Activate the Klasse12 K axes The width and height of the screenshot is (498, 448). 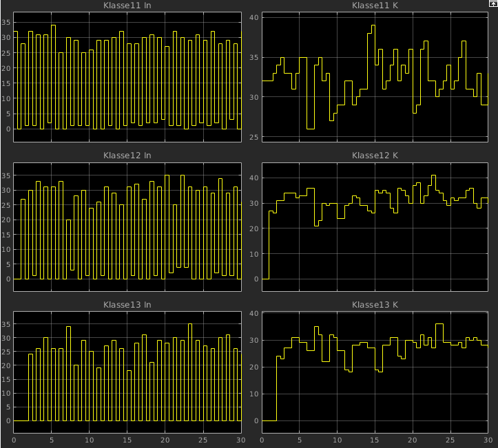(375, 226)
